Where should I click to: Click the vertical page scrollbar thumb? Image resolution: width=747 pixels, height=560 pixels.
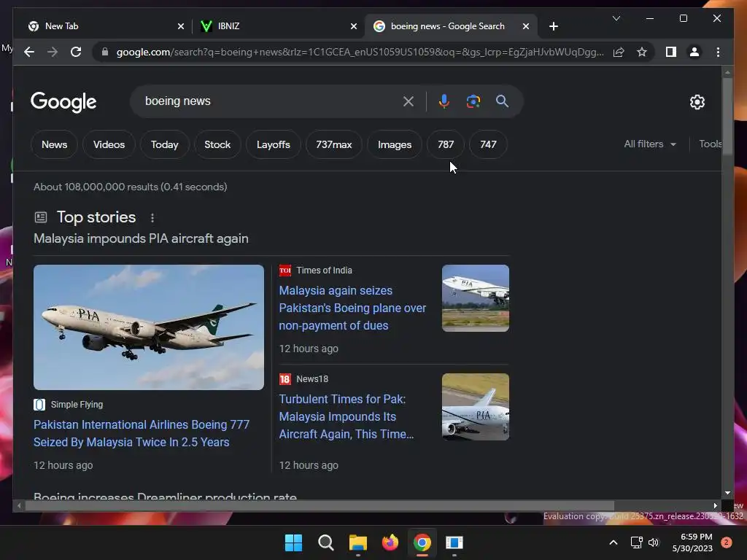coord(727,116)
